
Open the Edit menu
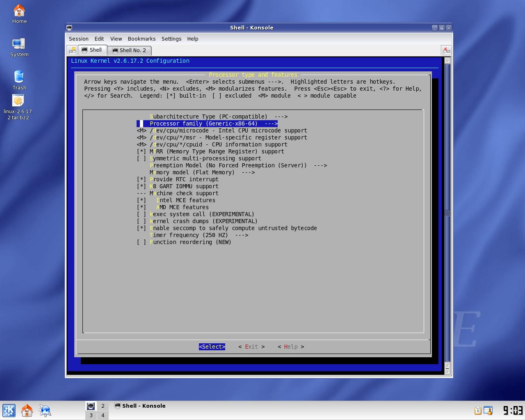click(99, 39)
